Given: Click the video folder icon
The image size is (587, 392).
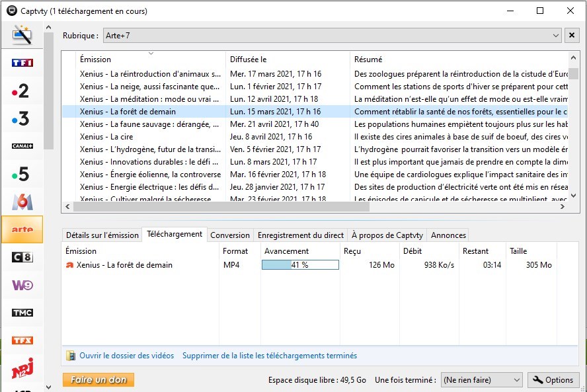Looking at the screenshot, I should coord(70,356).
